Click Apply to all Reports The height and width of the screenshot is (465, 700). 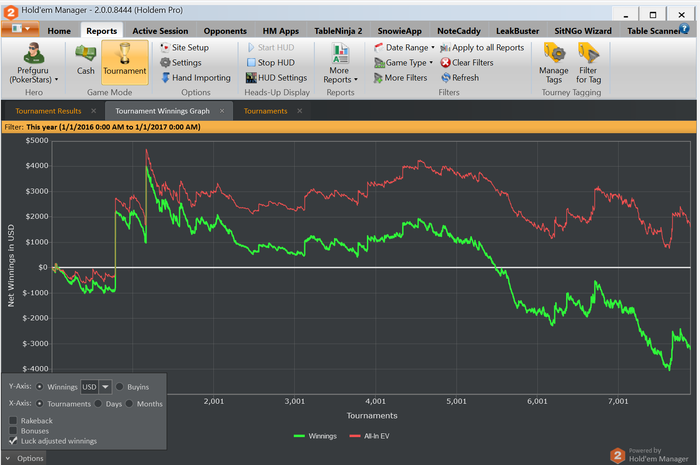[x=482, y=47]
